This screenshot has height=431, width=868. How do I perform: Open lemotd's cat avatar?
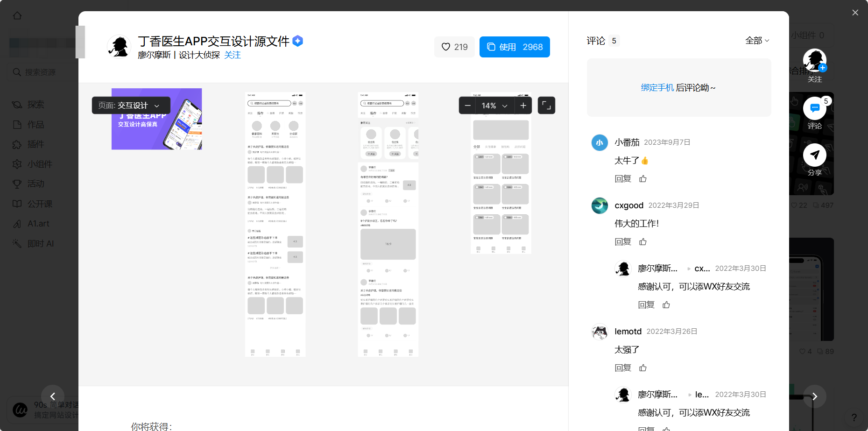point(600,332)
